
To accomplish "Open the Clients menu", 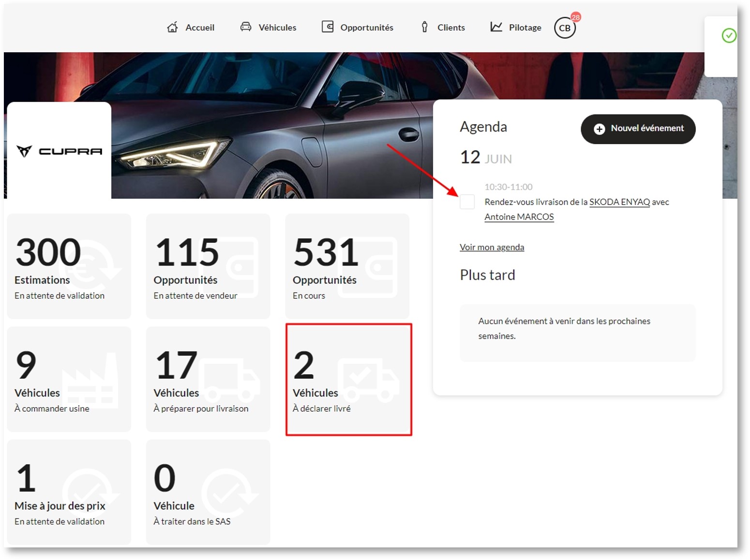I will coord(443,28).
